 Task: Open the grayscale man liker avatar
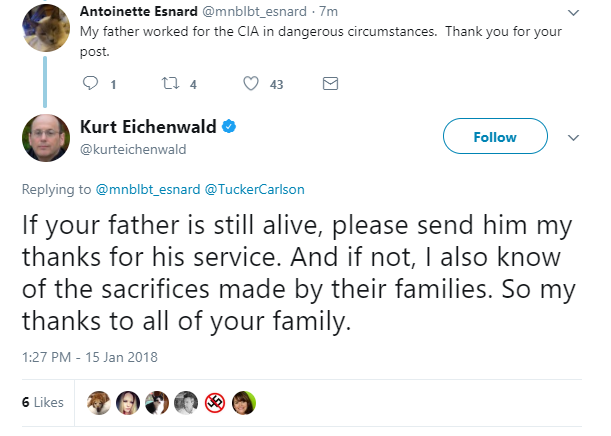pos(185,402)
